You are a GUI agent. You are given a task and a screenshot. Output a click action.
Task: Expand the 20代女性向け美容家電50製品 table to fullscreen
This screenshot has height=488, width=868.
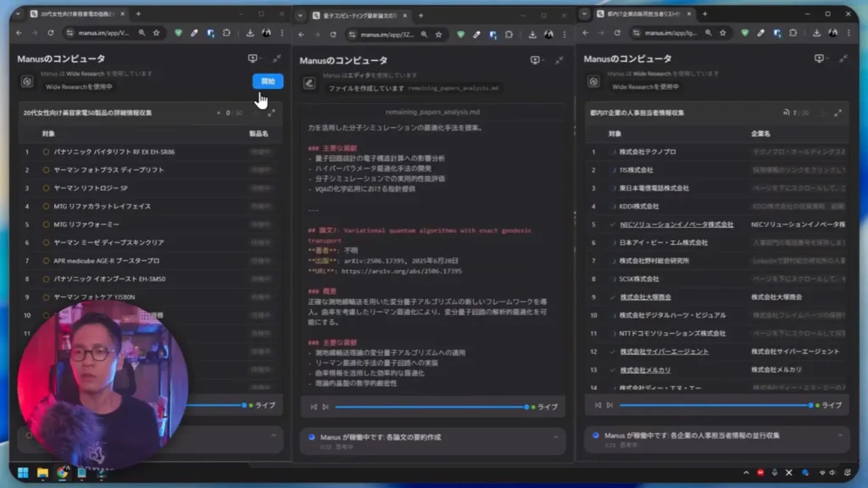271,113
